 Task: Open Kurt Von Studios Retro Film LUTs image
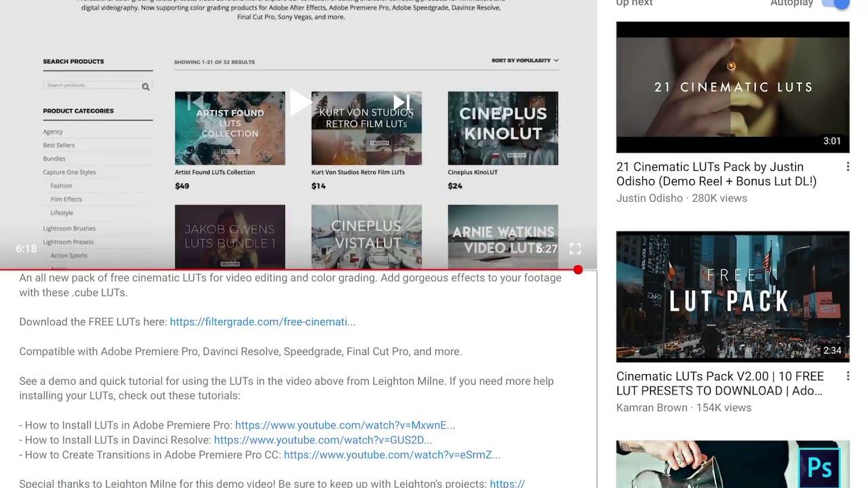coord(366,128)
